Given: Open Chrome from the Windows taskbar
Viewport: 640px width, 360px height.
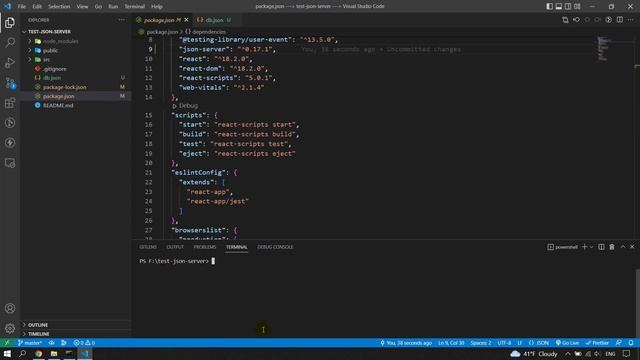Looking at the screenshot, I should coord(38,353).
